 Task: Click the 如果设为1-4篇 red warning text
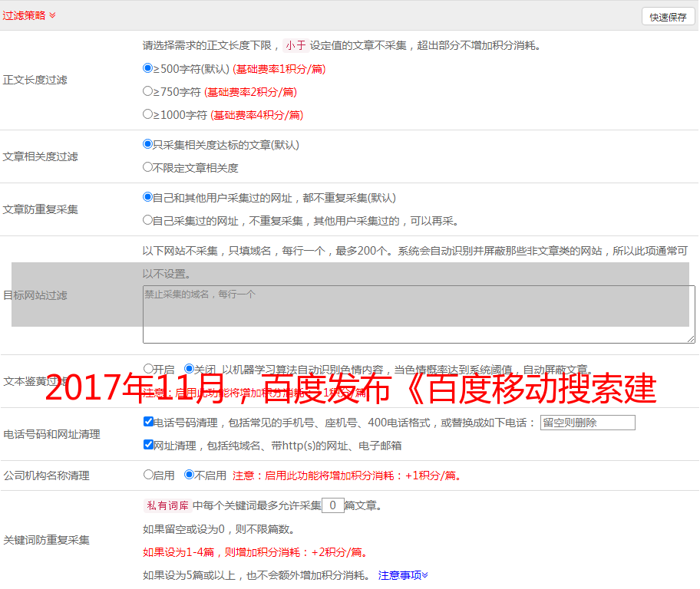pos(256,552)
